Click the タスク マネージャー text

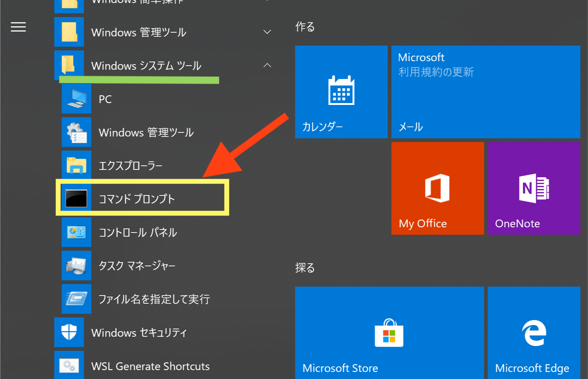click(137, 266)
